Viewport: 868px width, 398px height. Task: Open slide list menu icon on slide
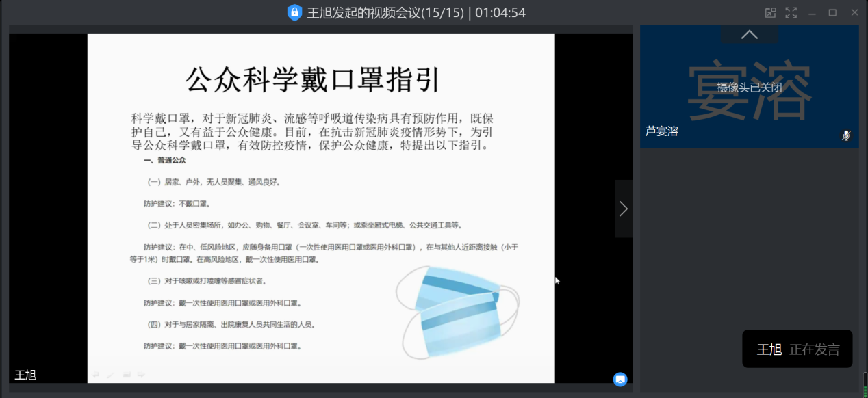pyautogui.click(x=127, y=375)
